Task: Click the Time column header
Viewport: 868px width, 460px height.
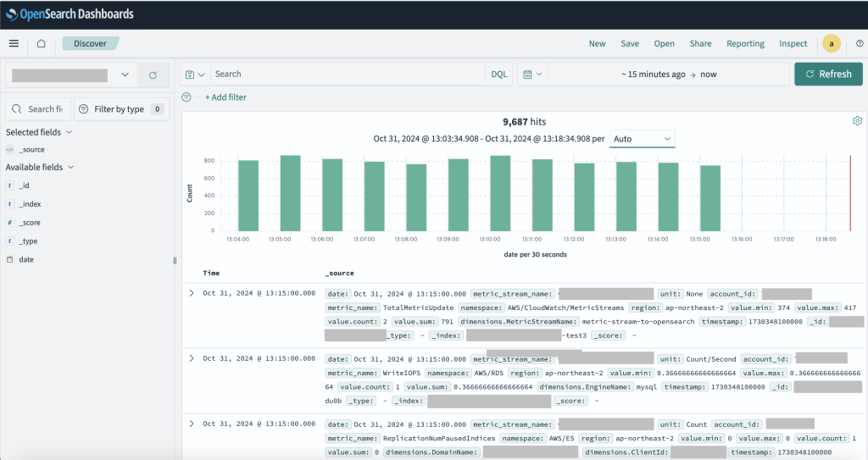Action: (x=211, y=273)
